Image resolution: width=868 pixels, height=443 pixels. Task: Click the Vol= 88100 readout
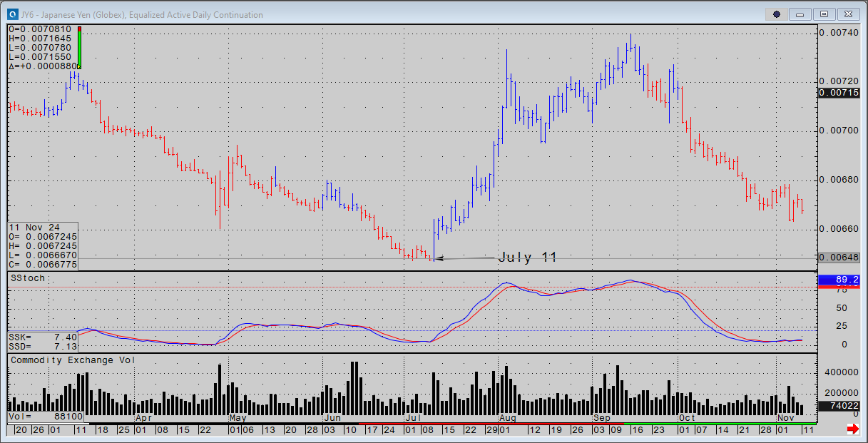(46, 416)
